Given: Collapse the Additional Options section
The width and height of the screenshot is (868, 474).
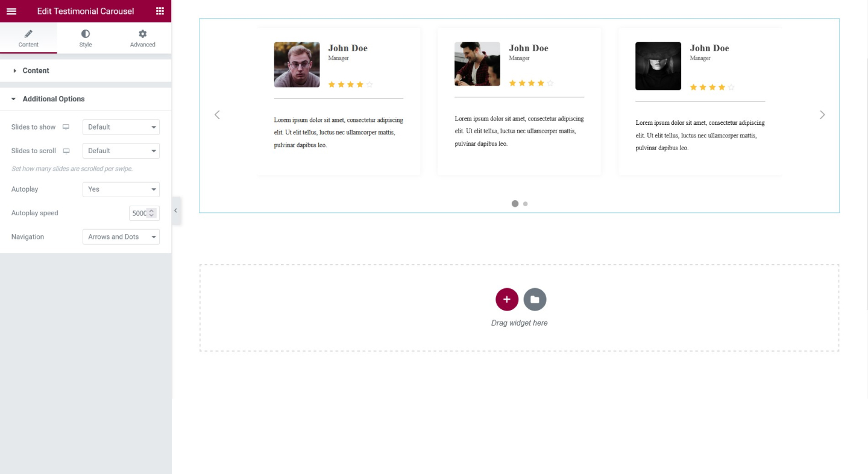Looking at the screenshot, I should click(x=86, y=99).
